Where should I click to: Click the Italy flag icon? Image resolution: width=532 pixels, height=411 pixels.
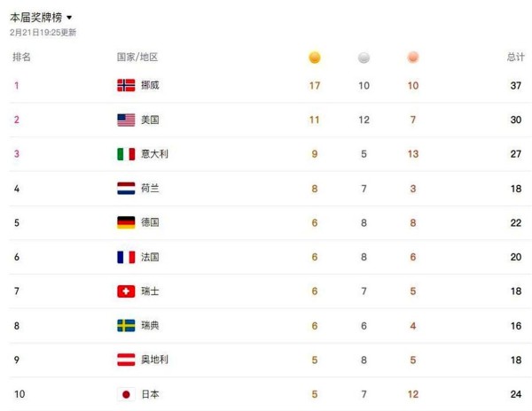click(126, 154)
